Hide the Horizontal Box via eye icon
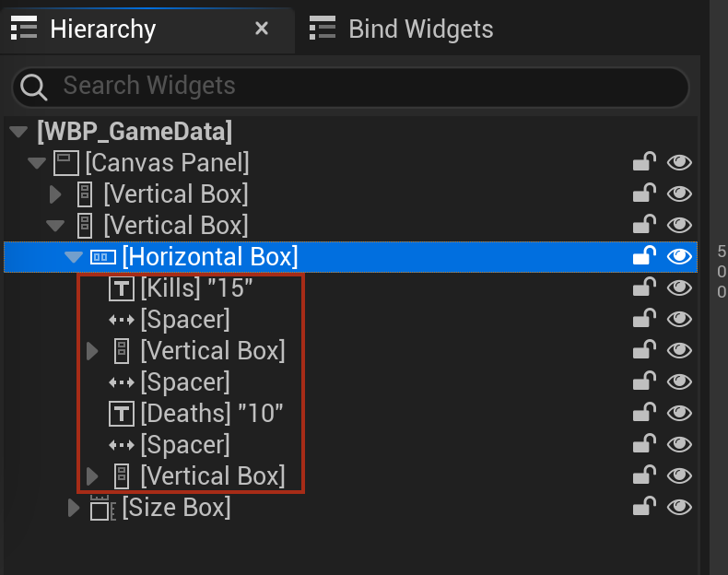Viewport: 728px width, 575px height. point(679,257)
